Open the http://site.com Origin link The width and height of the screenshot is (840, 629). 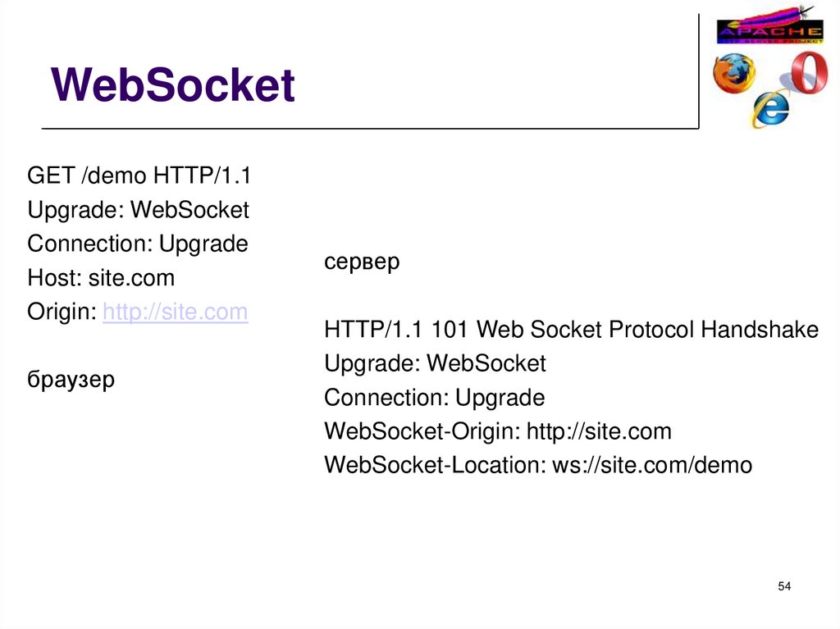pos(175,312)
